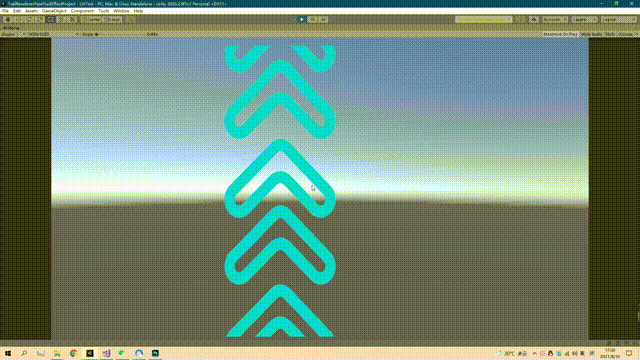
Task: Open Windows taskbar search
Action: click(x=24, y=353)
